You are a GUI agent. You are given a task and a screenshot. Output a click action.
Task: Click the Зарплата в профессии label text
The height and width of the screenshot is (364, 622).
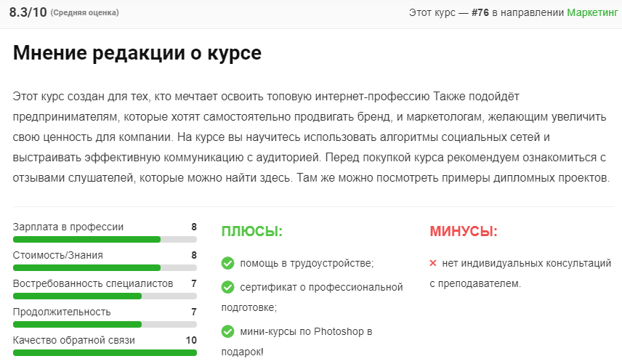click(x=68, y=227)
